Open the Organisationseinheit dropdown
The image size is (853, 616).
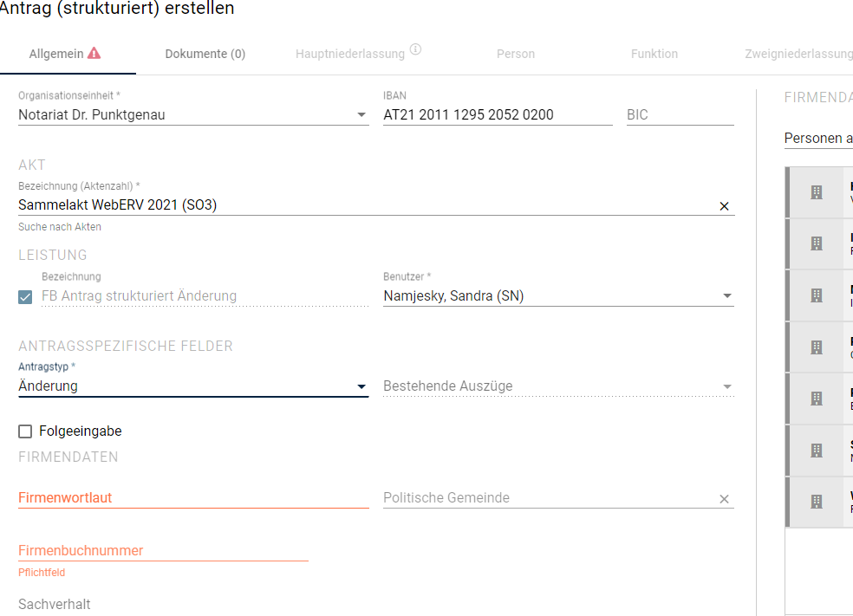click(193, 114)
